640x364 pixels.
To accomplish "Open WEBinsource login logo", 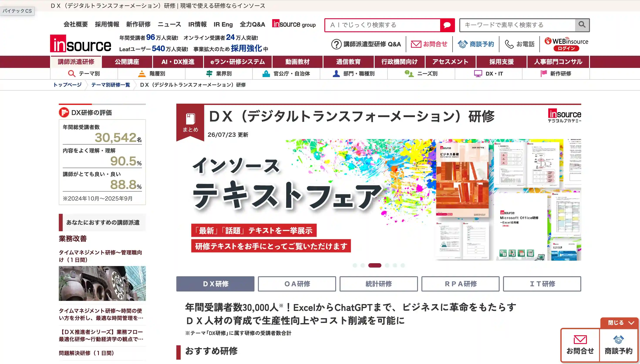I will pyautogui.click(x=566, y=41).
